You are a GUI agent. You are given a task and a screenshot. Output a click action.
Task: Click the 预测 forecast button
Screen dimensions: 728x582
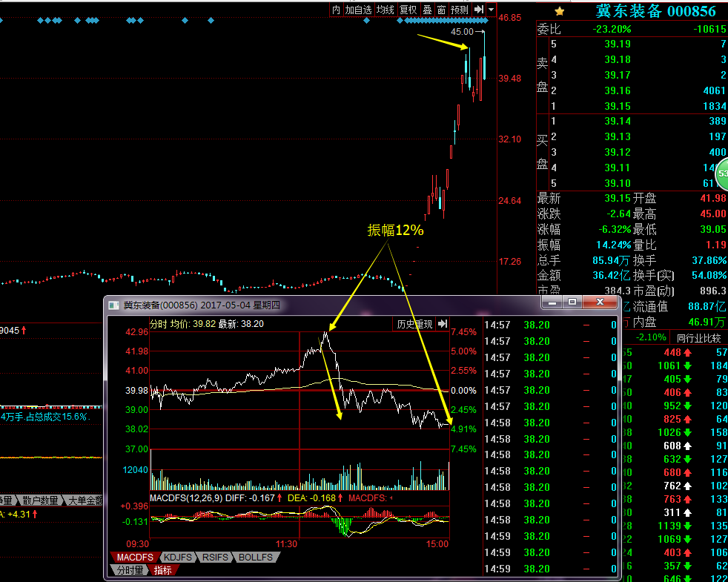pyautogui.click(x=460, y=10)
